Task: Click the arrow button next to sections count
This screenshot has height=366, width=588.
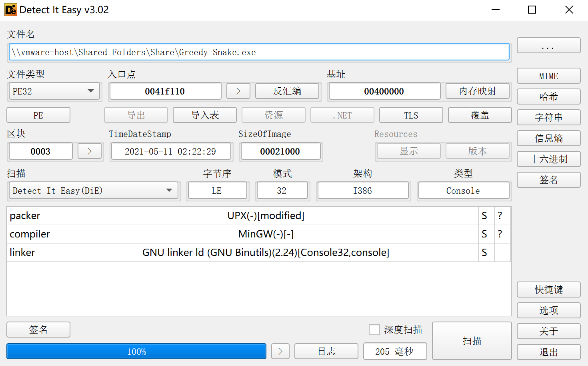Action: [90, 151]
